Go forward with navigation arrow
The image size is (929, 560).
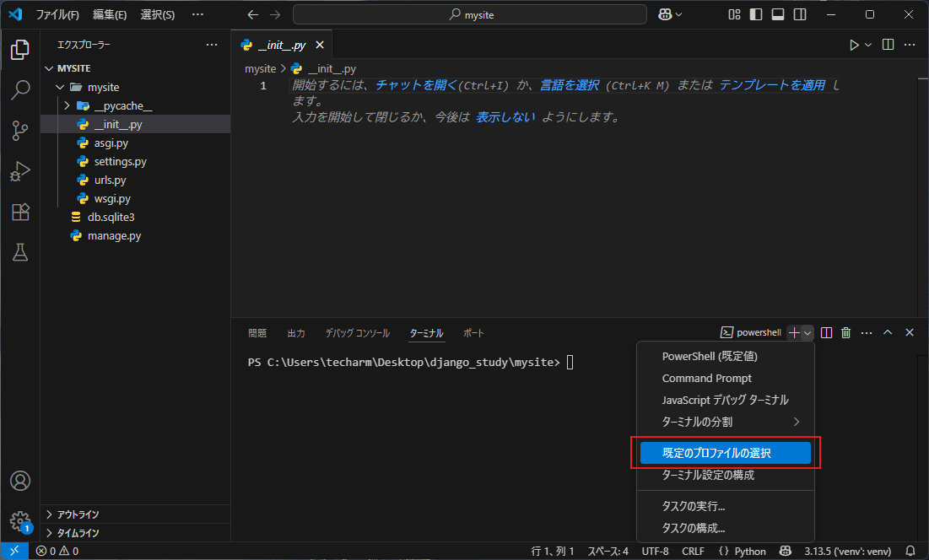(275, 15)
